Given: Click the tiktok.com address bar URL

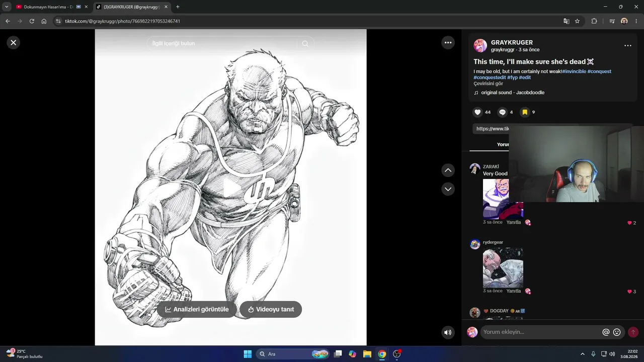Looking at the screenshot, I should (x=122, y=21).
